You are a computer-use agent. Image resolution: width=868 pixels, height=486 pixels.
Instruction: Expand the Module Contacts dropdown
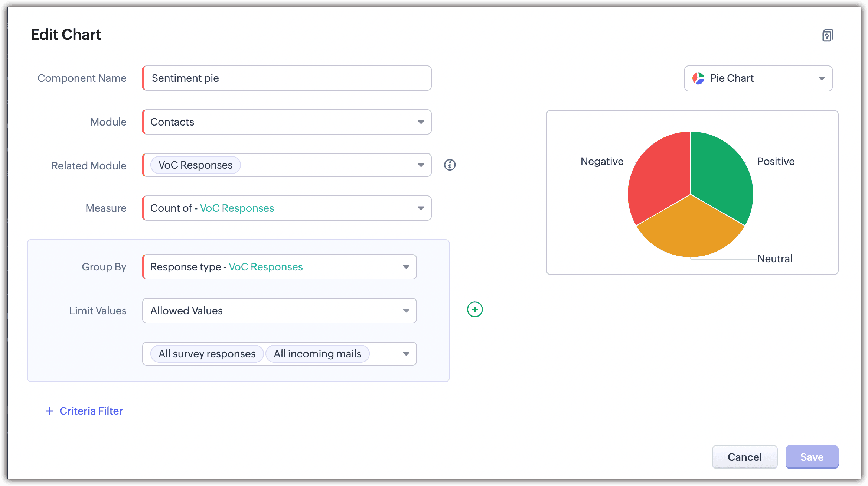coord(421,122)
